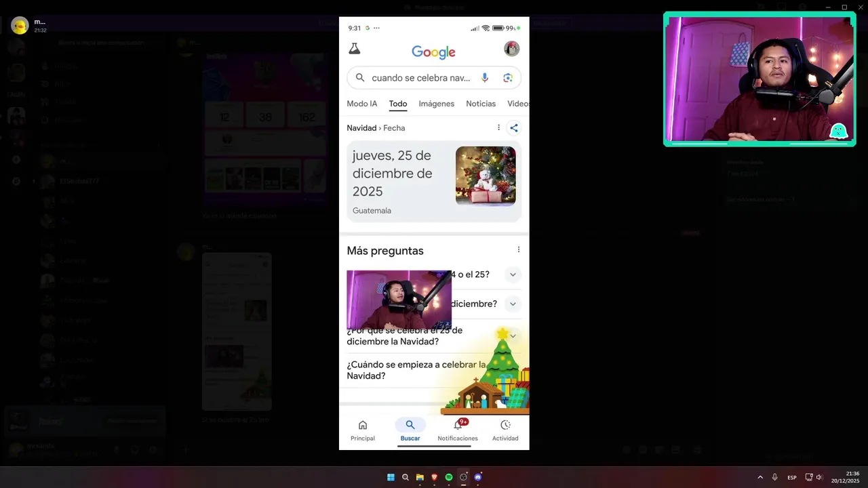Open OBS Studio from the taskbar

[x=464, y=477]
